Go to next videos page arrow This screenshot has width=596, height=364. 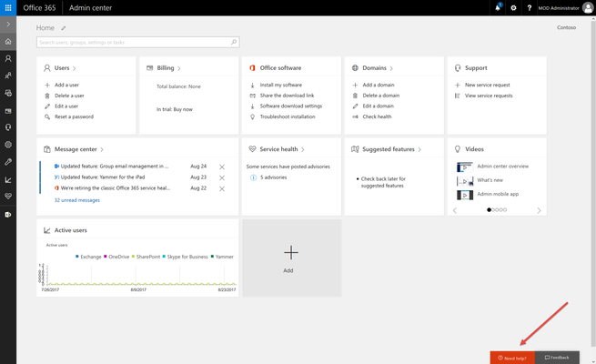point(539,210)
